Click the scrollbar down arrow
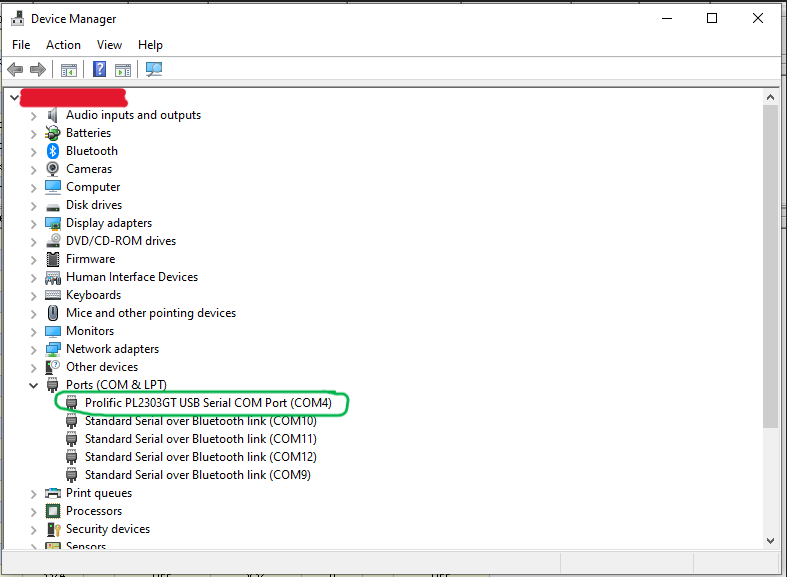 pyautogui.click(x=770, y=540)
